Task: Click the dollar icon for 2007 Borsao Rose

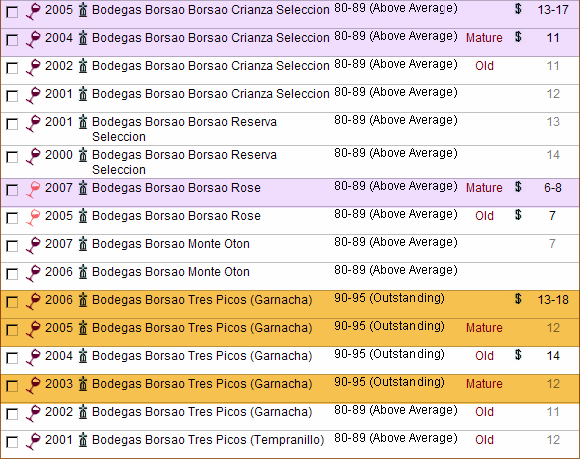Action: coord(518,187)
